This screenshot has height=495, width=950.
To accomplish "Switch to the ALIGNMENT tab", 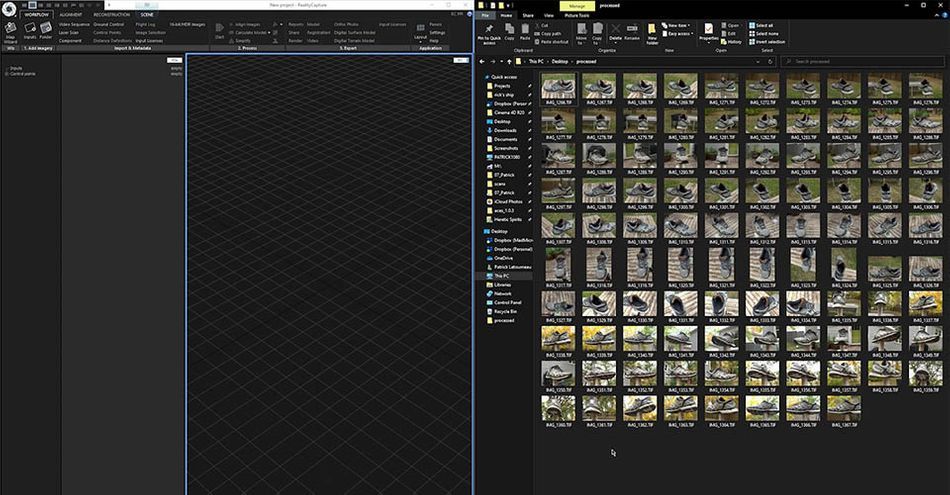I will 71,15.
